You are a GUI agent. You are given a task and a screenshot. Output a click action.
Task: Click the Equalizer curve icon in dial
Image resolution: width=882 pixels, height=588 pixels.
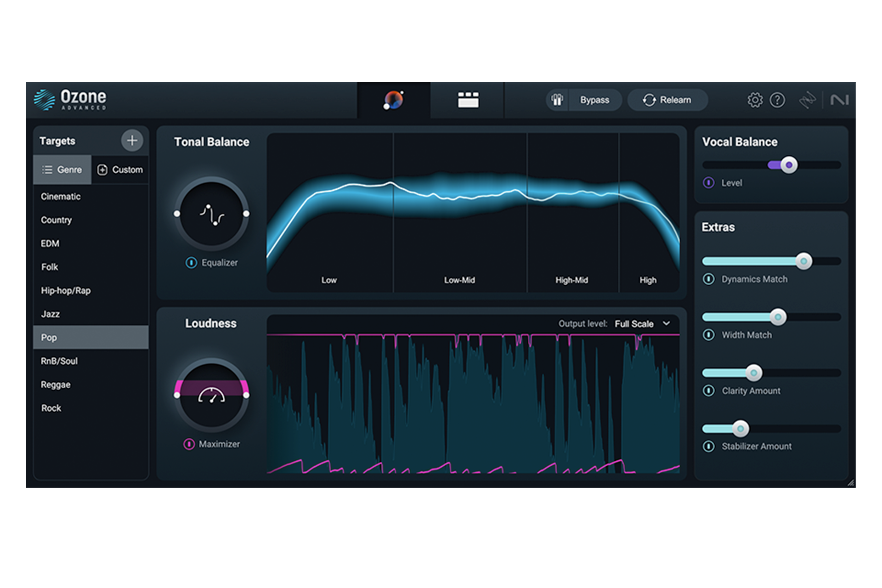(x=212, y=214)
